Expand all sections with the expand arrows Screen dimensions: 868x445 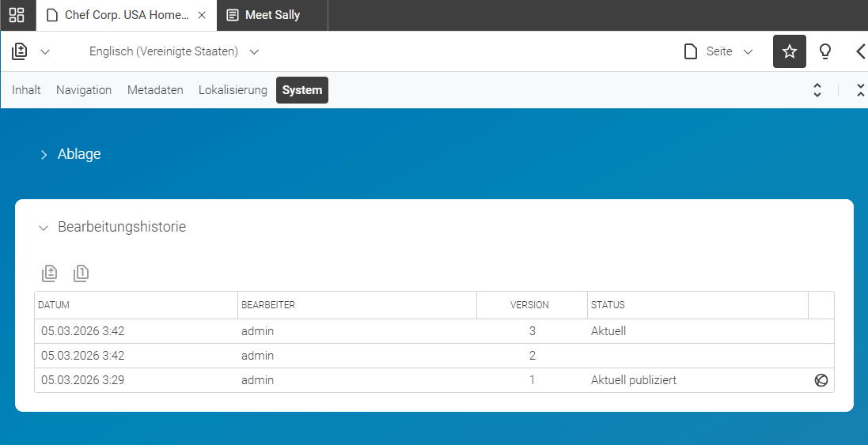tap(817, 90)
